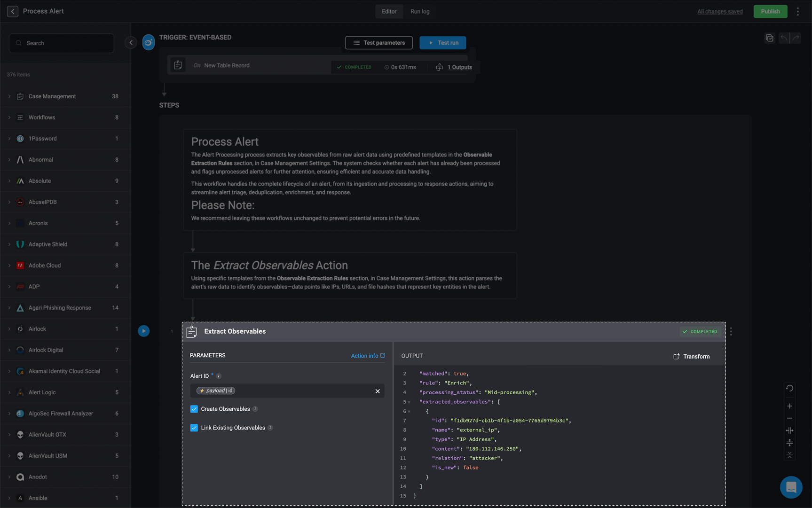Image resolution: width=812 pixels, height=508 pixels.
Task: Expand the Workflows category
Action: click(x=9, y=117)
